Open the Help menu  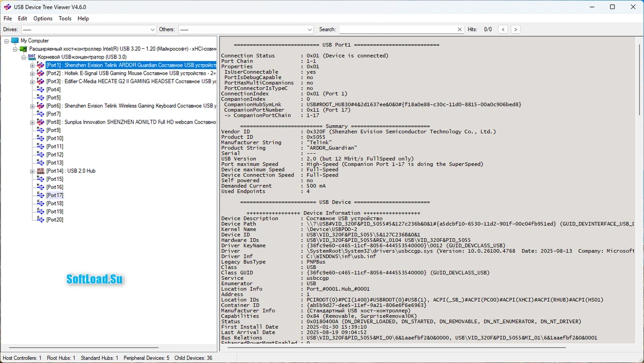tap(83, 18)
